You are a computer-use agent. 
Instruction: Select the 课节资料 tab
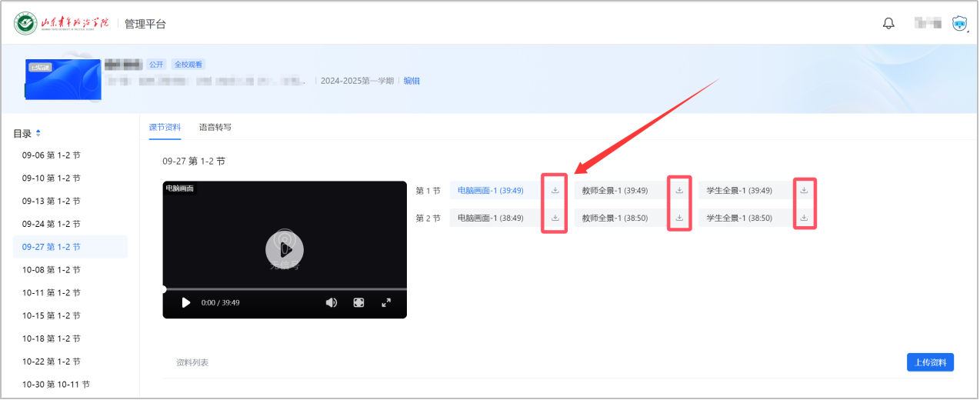tap(165, 128)
